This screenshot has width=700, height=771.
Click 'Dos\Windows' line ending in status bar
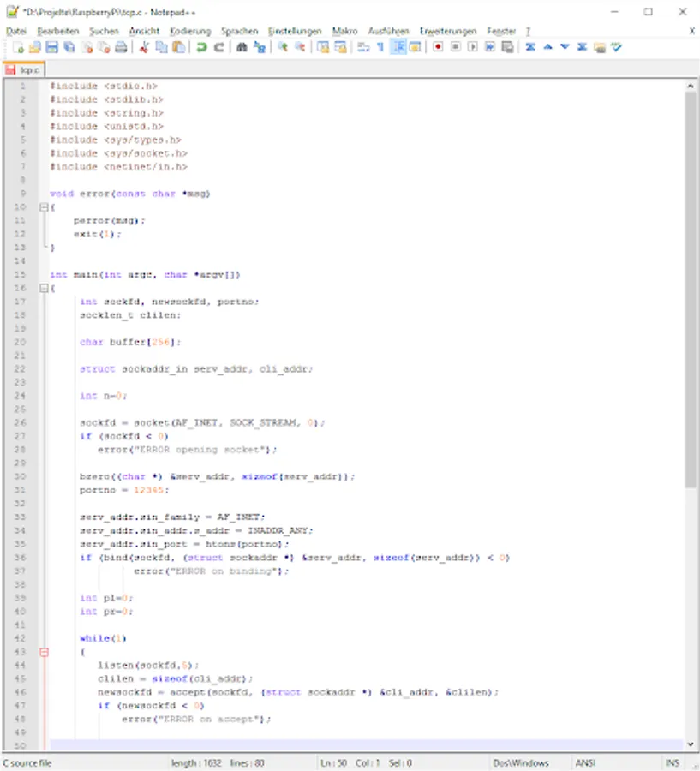(x=521, y=762)
